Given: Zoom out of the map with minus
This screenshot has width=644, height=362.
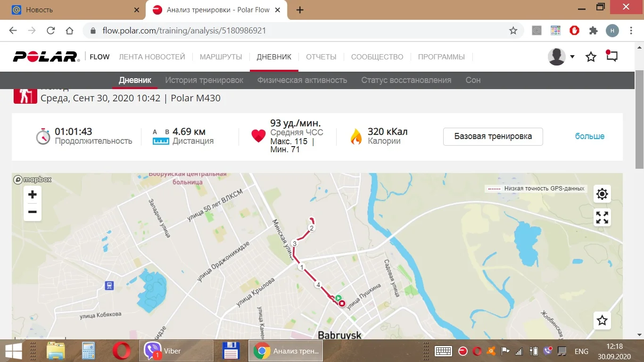Looking at the screenshot, I should (x=33, y=212).
